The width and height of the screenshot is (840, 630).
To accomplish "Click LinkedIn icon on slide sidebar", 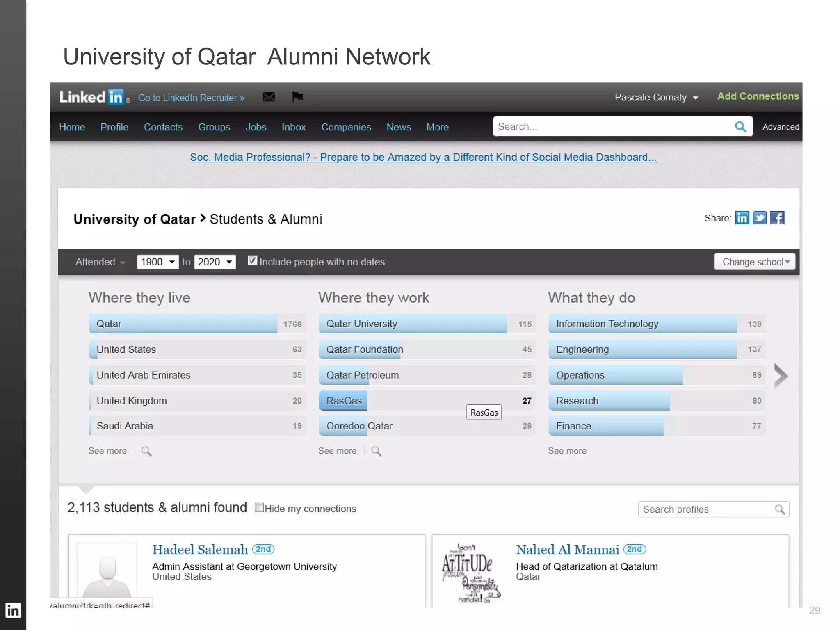I will click(13, 610).
